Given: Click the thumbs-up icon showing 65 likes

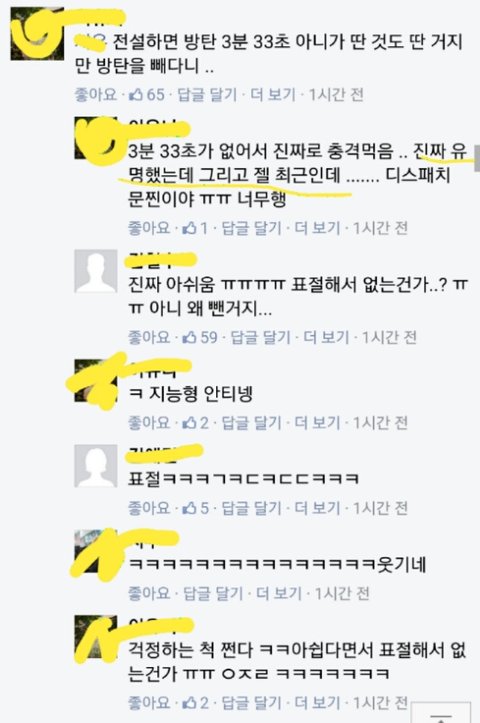Looking at the screenshot, I should [x=136, y=95].
